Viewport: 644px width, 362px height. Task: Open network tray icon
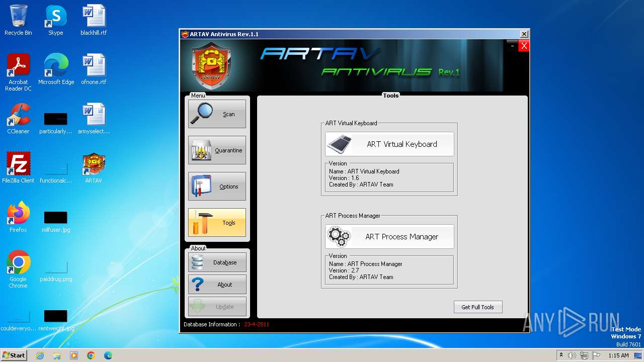coord(584,355)
